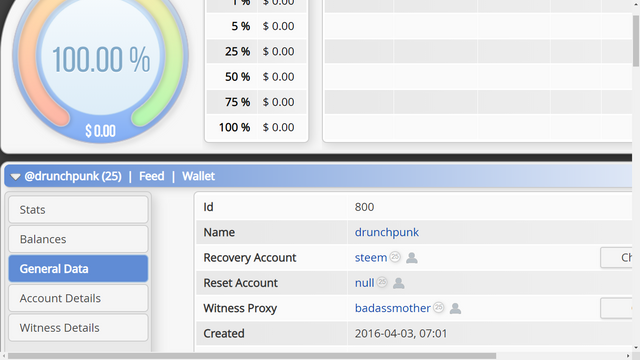Click the reputation badge next to steem
The height and width of the screenshot is (360, 640).
click(x=395, y=257)
